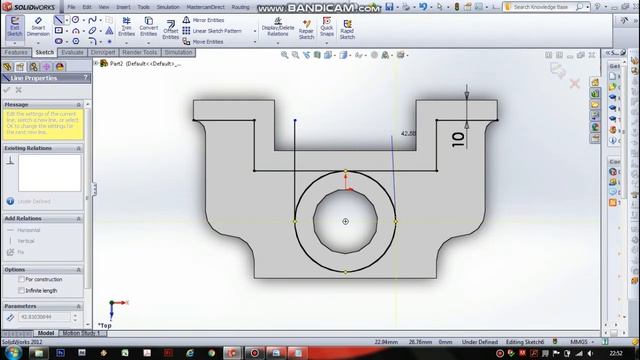Click the Exit Sketch button
Screen dimensions: 640x360
pyautogui.click(x=15, y=27)
